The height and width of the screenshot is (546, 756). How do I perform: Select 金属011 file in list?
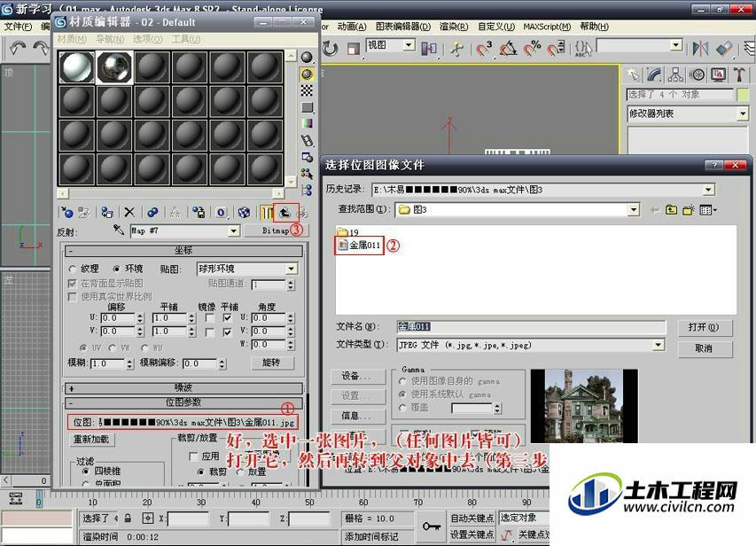tap(359, 245)
